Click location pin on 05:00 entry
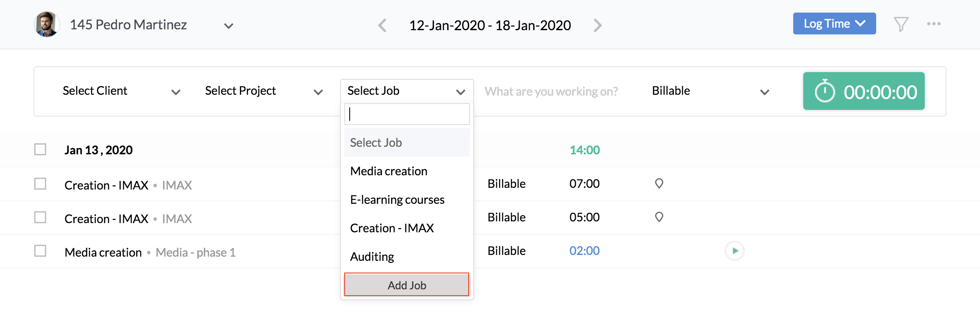Viewport: 980px width, 317px height. click(x=659, y=217)
